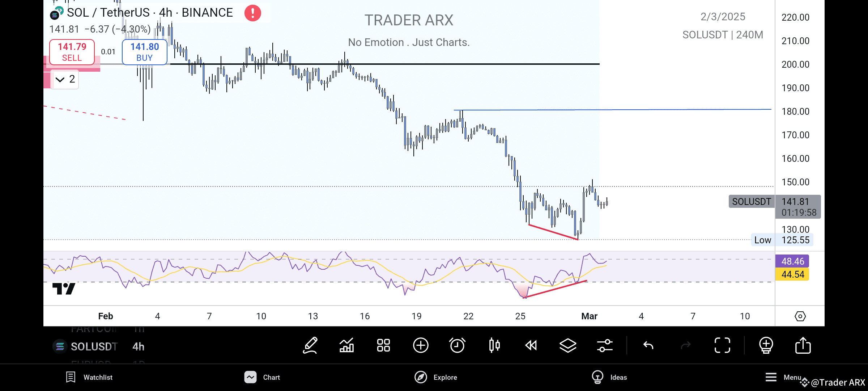Switch to the Ideas tab
Viewport: 868px width, 391px height.
click(609, 377)
